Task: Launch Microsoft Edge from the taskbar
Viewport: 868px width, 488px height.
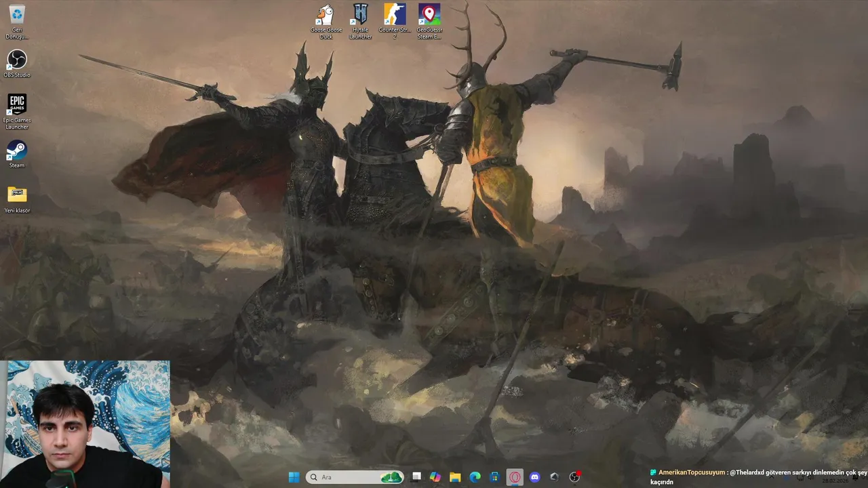Action: pyautogui.click(x=475, y=477)
